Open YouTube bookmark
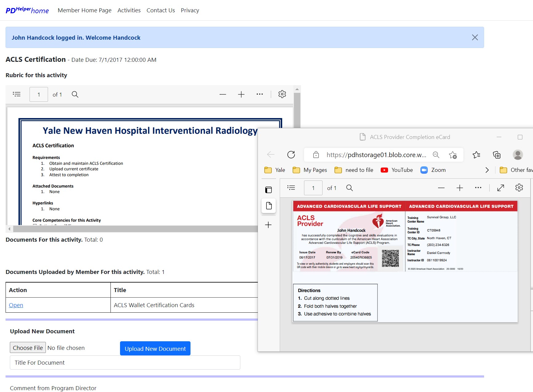533x392 pixels. (397, 170)
